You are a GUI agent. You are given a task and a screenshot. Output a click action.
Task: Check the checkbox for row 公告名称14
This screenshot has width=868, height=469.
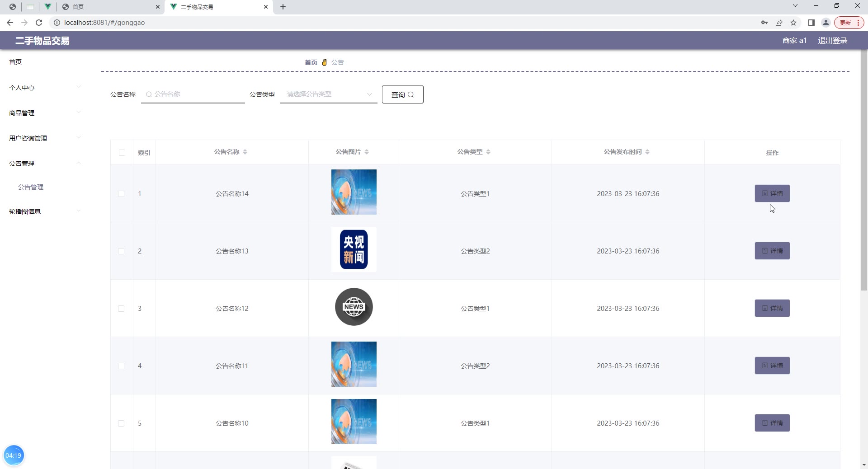(x=121, y=194)
